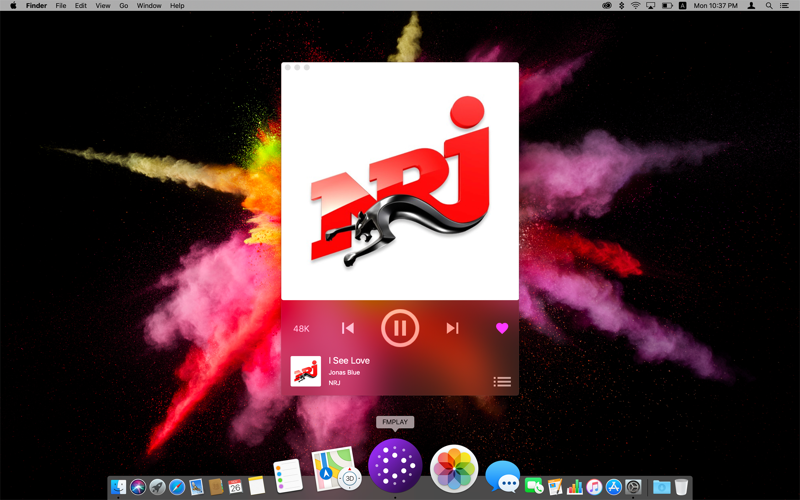Open the File menu
Viewport: 800px width, 500px height.
(x=61, y=6)
